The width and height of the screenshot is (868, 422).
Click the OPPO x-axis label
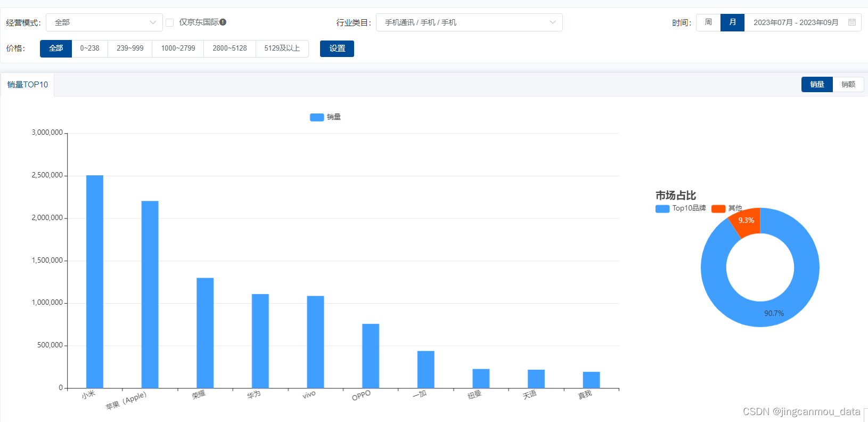(x=361, y=396)
